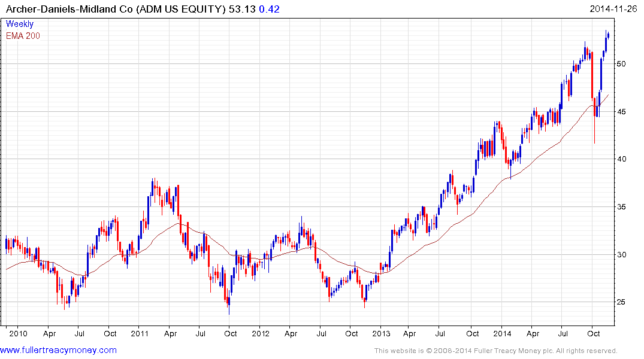Image resolution: width=644 pixels, height=359 pixels.
Task: Click the 35 price level on the right axis
Action: click(x=623, y=207)
